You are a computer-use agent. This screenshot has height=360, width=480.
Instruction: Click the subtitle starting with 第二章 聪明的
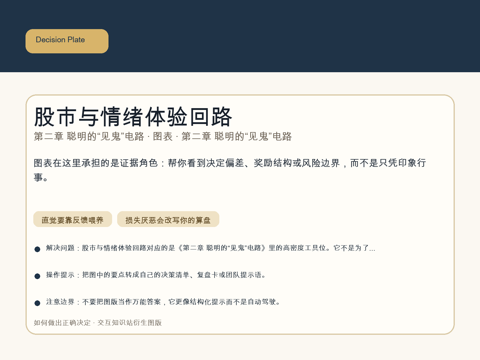pyautogui.click(x=163, y=136)
